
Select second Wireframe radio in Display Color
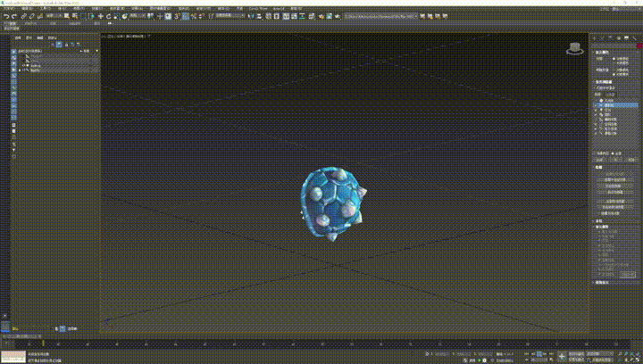point(614,63)
